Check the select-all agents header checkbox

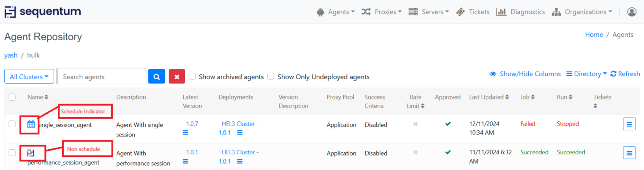pyautogui.click(x=12, y=97)
